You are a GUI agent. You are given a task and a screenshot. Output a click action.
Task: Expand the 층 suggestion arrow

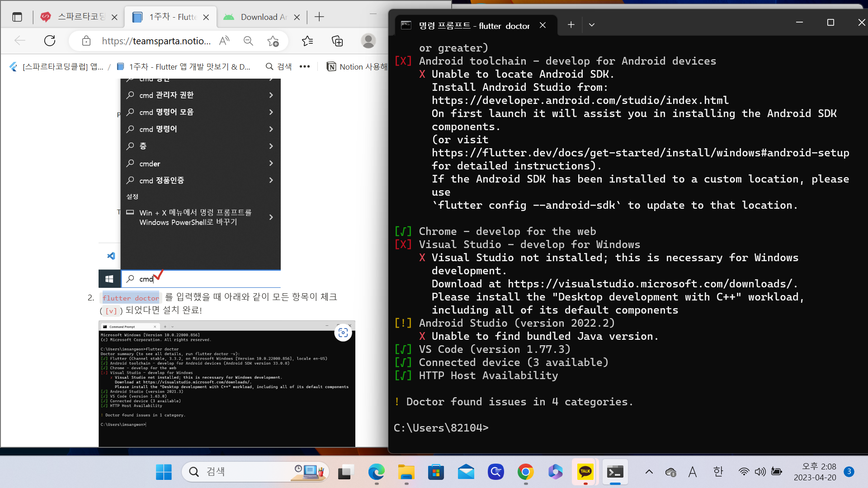(271, 146)
